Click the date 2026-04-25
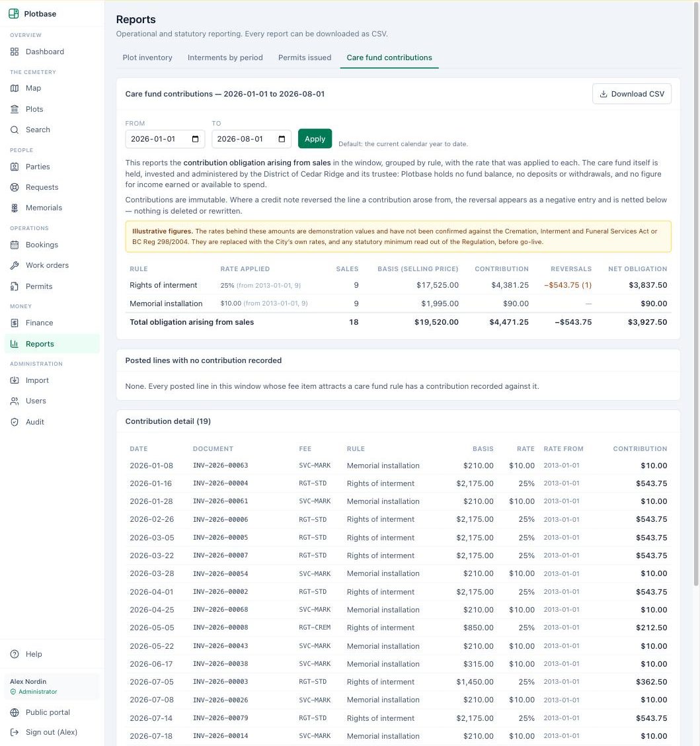700x746 pixels. click(151, 610)
